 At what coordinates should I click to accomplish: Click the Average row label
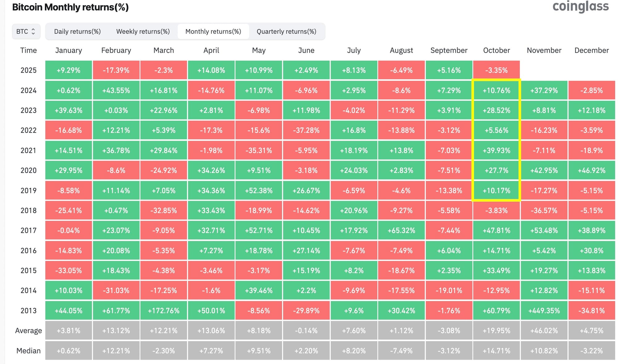28,331
